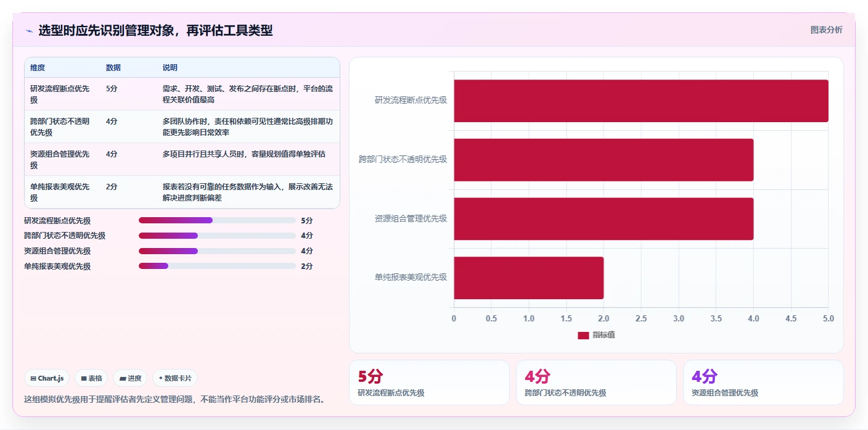Click the chart y-axis label 研发流程断点优先级
Image resolution: width=868 pixels, height=430 pixels.
tap(411, 100)
